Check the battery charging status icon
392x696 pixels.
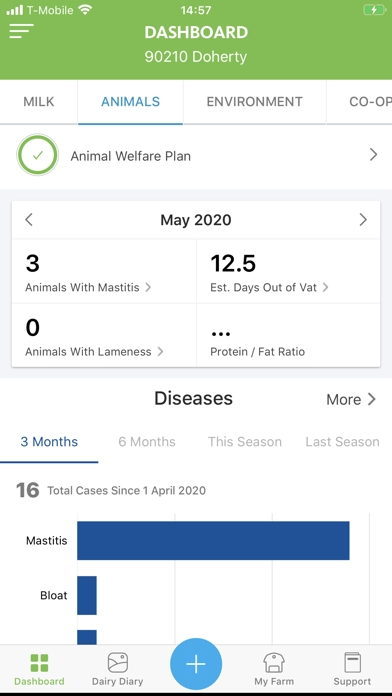pos(374,10)
